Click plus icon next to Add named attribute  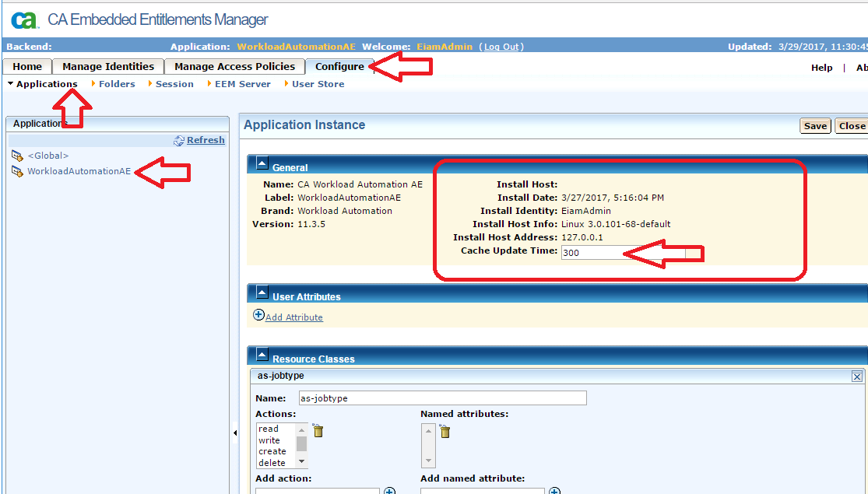coord(555,489)
